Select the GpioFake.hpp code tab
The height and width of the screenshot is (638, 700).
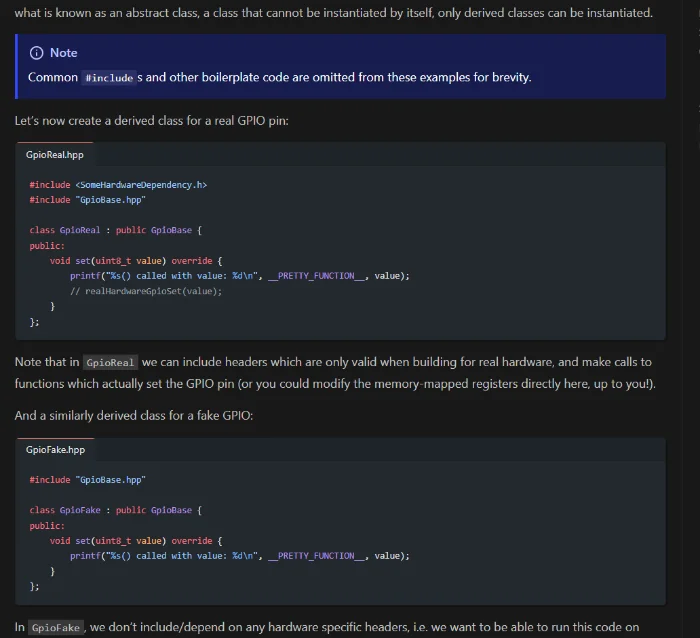point(55,450)
